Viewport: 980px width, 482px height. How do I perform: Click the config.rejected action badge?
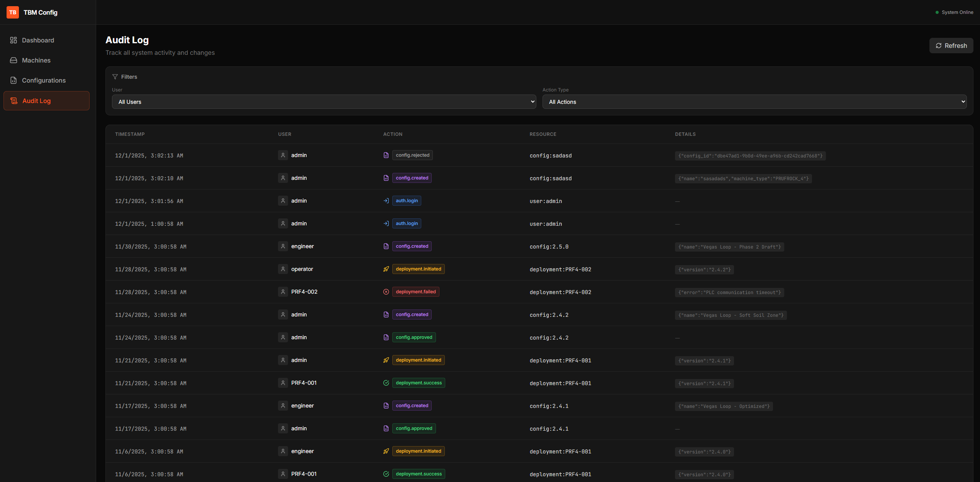tap(412, 155)
